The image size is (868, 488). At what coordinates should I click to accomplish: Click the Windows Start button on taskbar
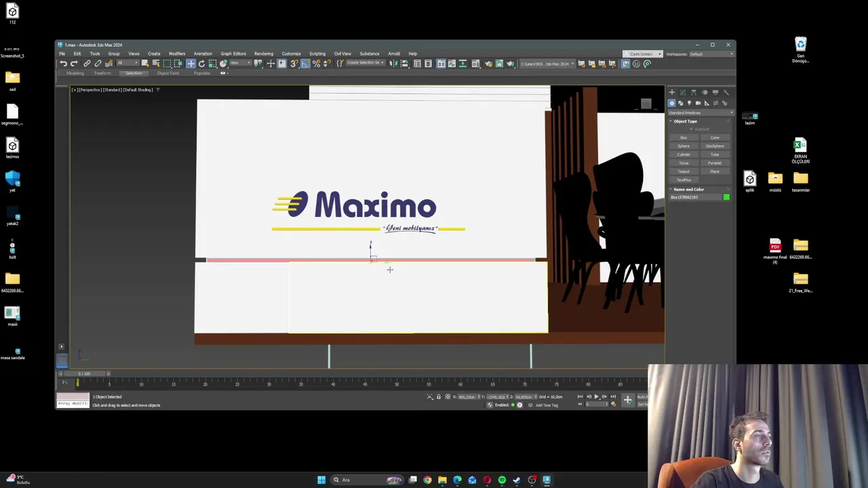(321, 480)
